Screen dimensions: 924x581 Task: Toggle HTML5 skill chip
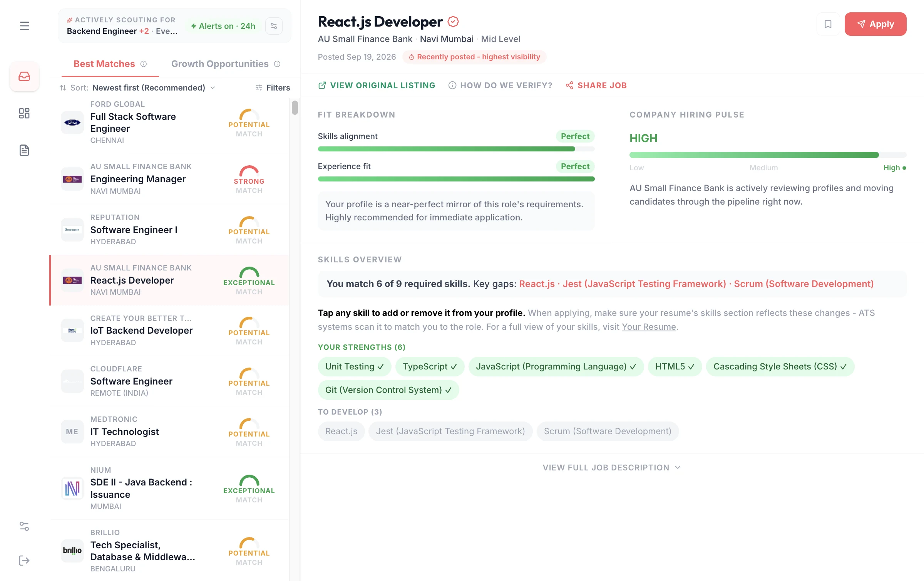[675, 367]
